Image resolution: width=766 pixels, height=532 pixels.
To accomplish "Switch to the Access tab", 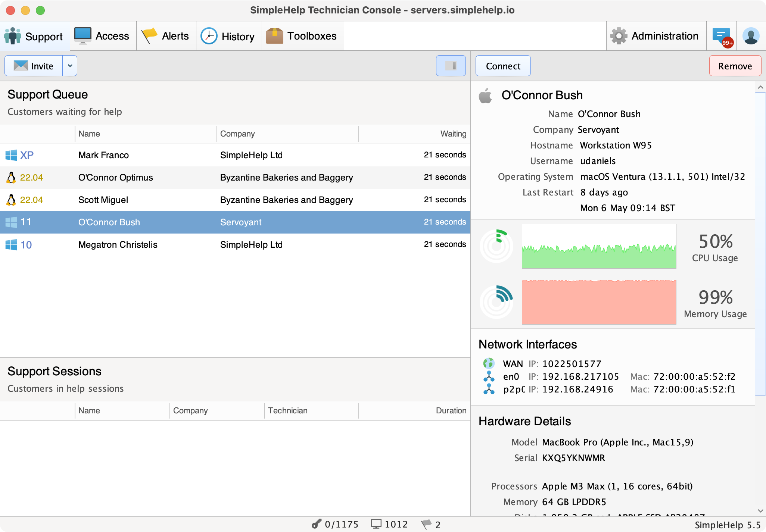I will 103,36.
